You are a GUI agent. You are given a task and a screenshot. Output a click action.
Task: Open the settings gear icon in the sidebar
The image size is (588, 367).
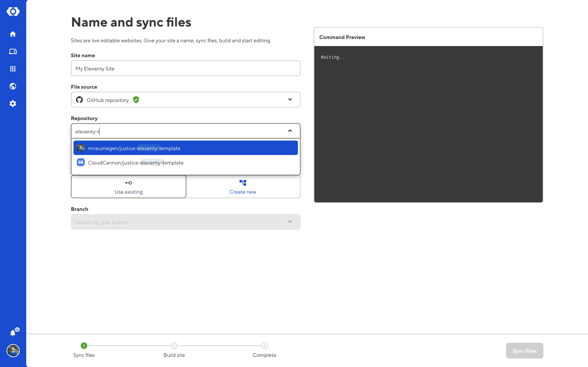[x=13, y=104]
